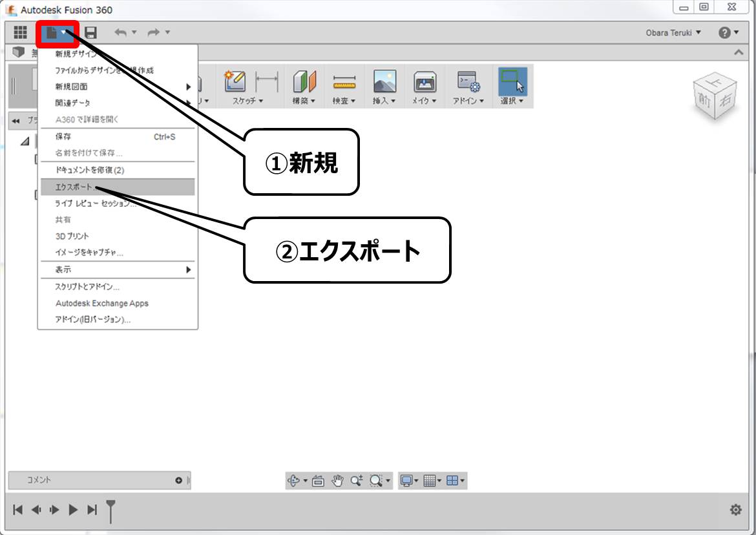Go to timeline end
756x535 pixels.
click(x=92, y=509)
